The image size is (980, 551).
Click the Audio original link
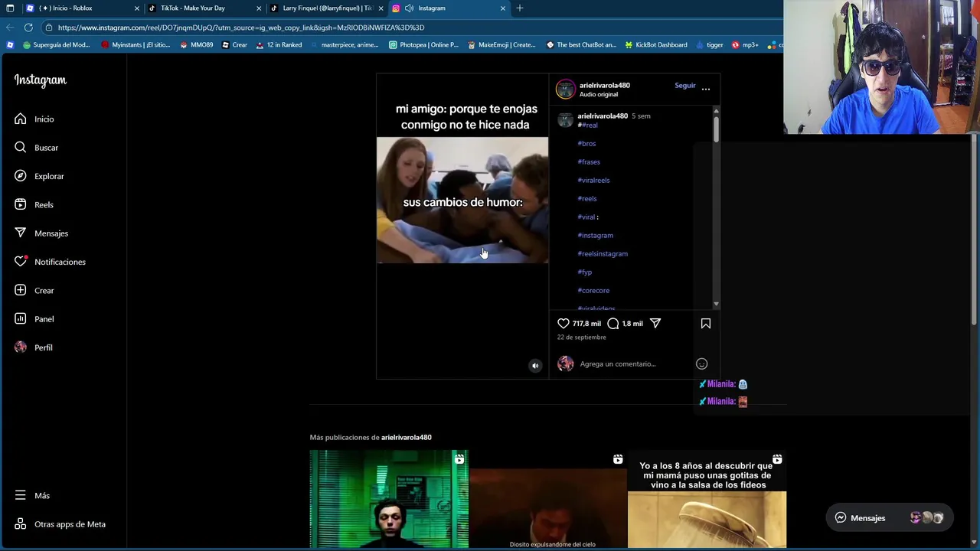click(599, 95)
